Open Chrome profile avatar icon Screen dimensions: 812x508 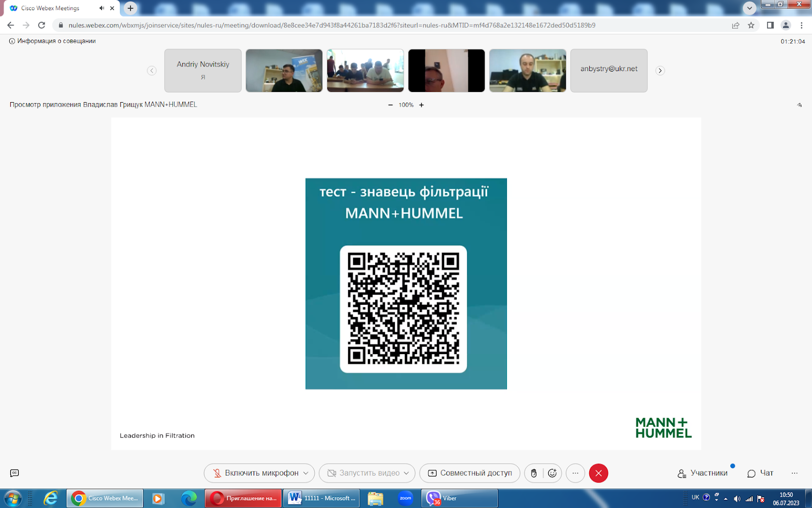click(x=786, y=25)
